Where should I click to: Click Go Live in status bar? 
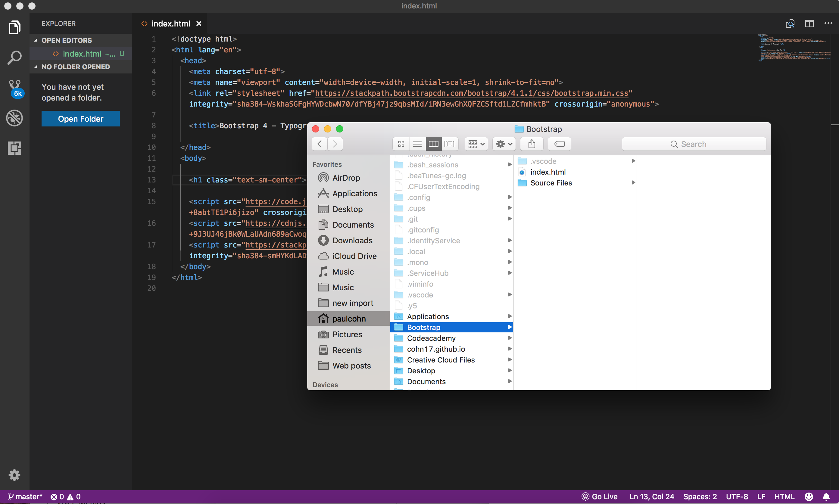coord(600,496)
